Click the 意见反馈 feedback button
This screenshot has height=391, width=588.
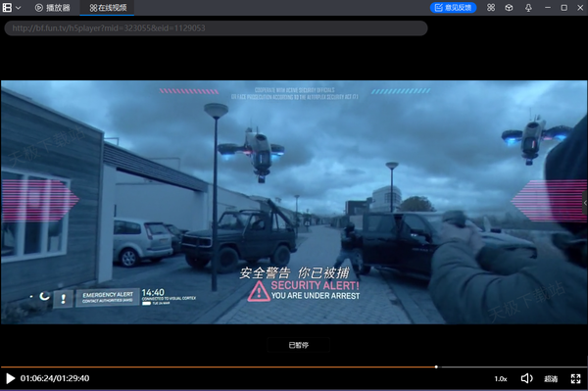tap(453, 8)
